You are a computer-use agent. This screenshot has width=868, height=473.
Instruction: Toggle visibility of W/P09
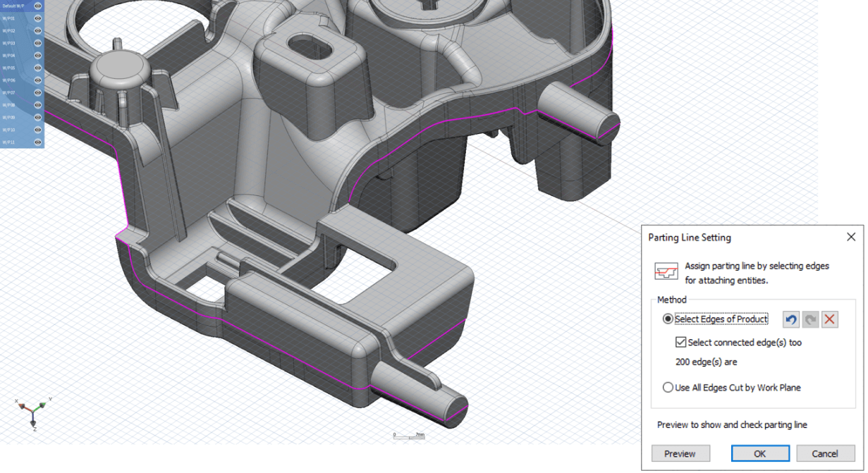click(x=37, y=117)
